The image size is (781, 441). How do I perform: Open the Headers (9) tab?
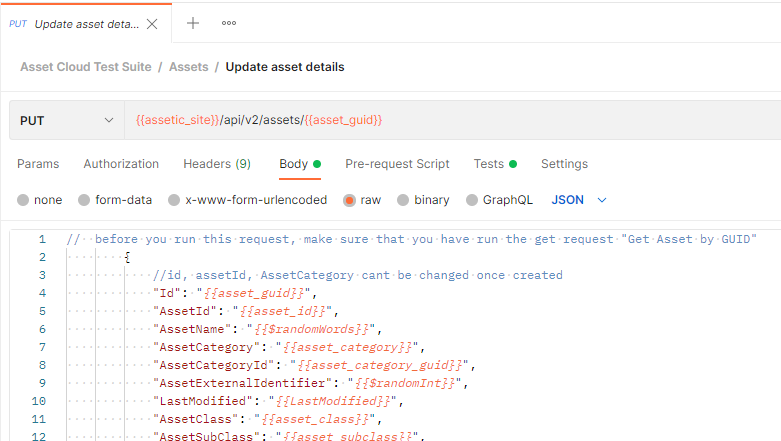point(217,164)
